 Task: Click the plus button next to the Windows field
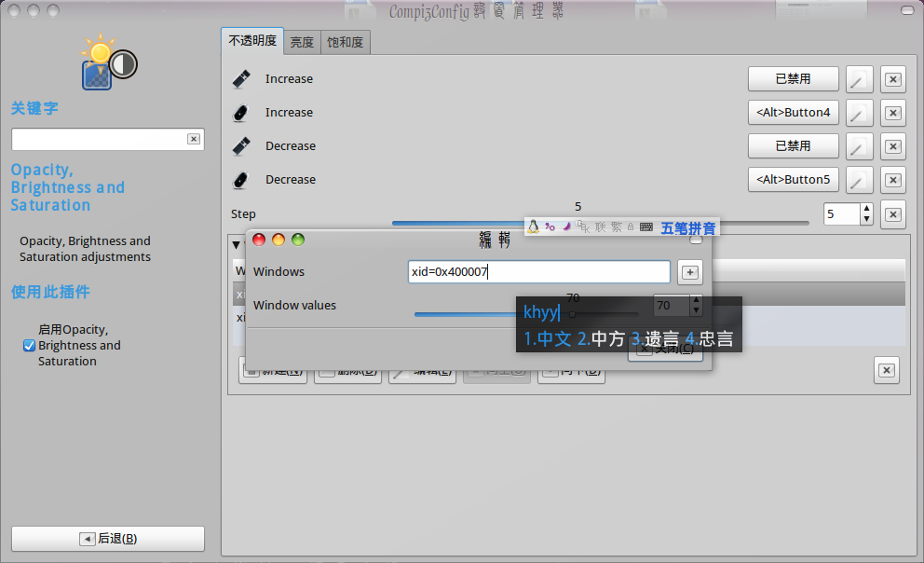click(690, 272)
